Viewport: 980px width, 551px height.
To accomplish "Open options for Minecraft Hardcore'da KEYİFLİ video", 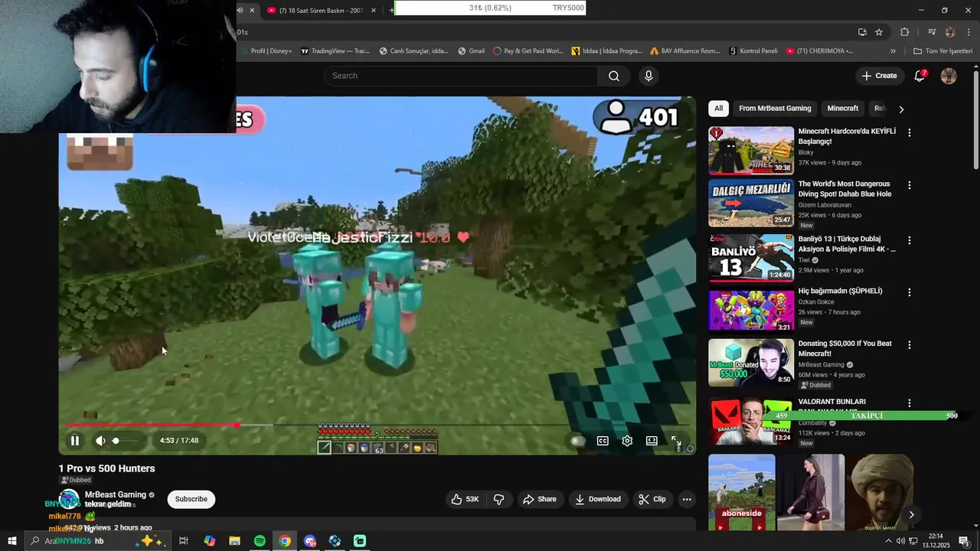I will point(910,132).
